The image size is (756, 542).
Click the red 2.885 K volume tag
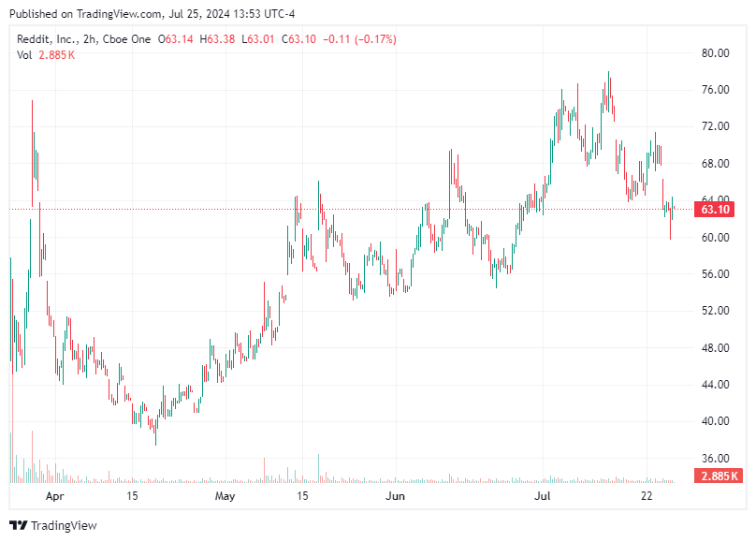pyautogui.click(x=719, y=476)
